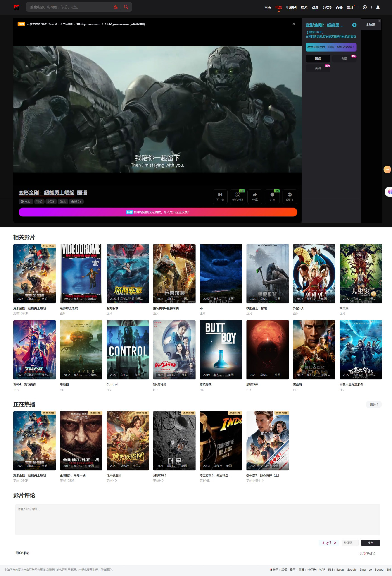Expand hot list with 更多 link
392x576 pixels.
click(x=374, y=404)
